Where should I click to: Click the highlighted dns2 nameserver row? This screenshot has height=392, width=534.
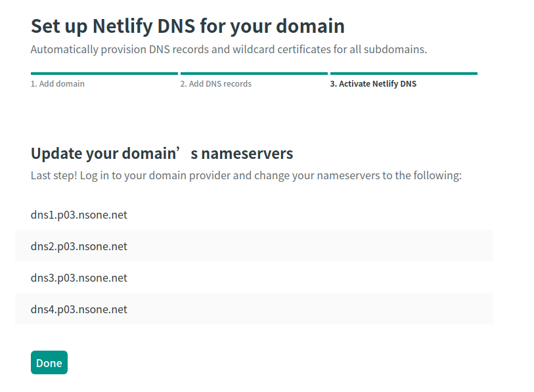(x=261, y=246)
